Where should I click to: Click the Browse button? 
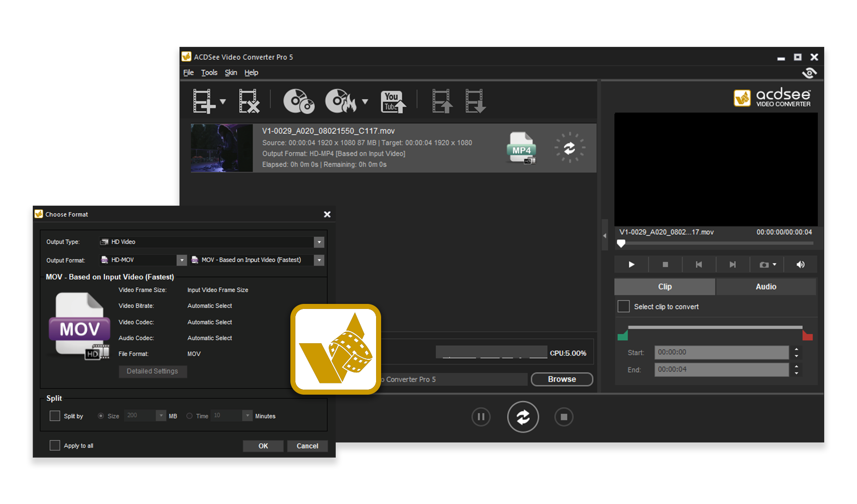[562, 379]
